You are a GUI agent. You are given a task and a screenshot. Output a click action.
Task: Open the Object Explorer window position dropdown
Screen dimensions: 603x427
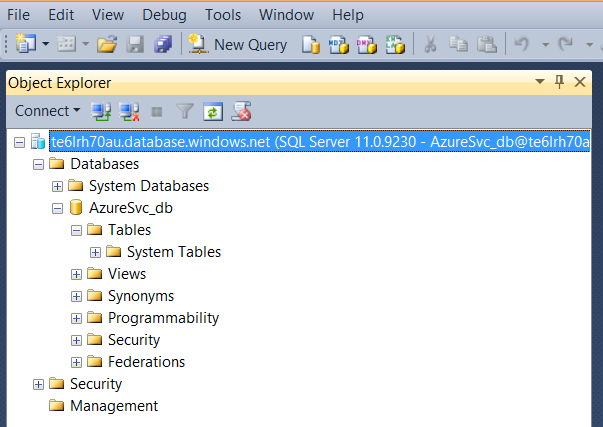(x=540, y=82)
